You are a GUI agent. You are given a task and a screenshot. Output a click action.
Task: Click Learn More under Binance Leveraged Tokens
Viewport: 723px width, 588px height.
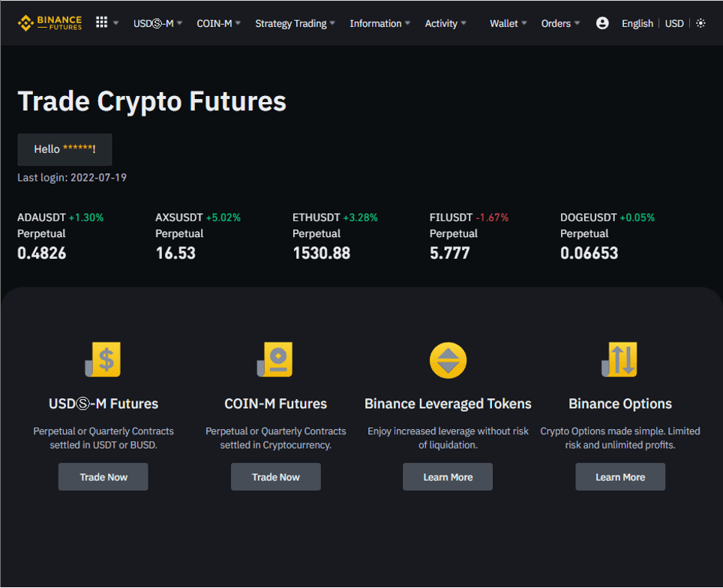[x=448, y=477]
